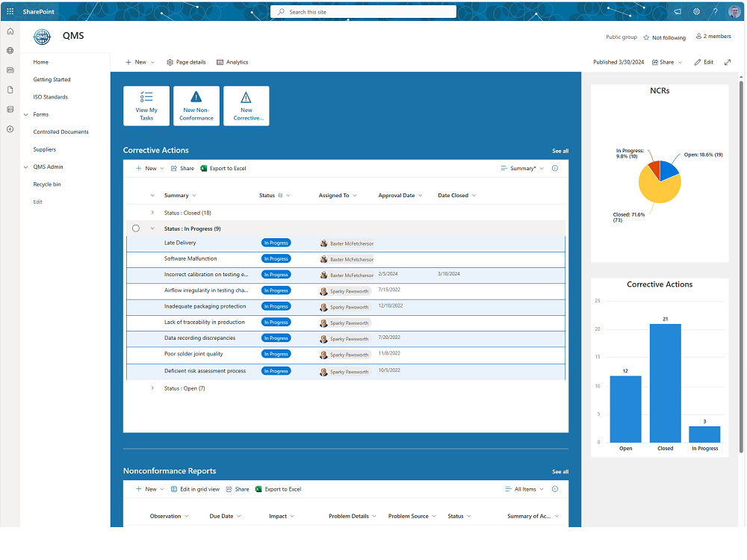Click the help question mark icon
747x560 pixels.
coord(714,11)
